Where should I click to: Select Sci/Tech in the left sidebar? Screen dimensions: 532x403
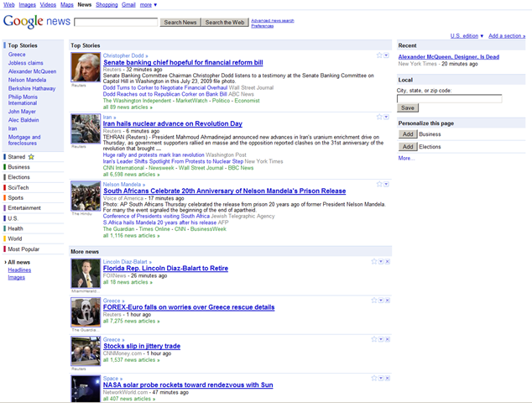point(18,187)
